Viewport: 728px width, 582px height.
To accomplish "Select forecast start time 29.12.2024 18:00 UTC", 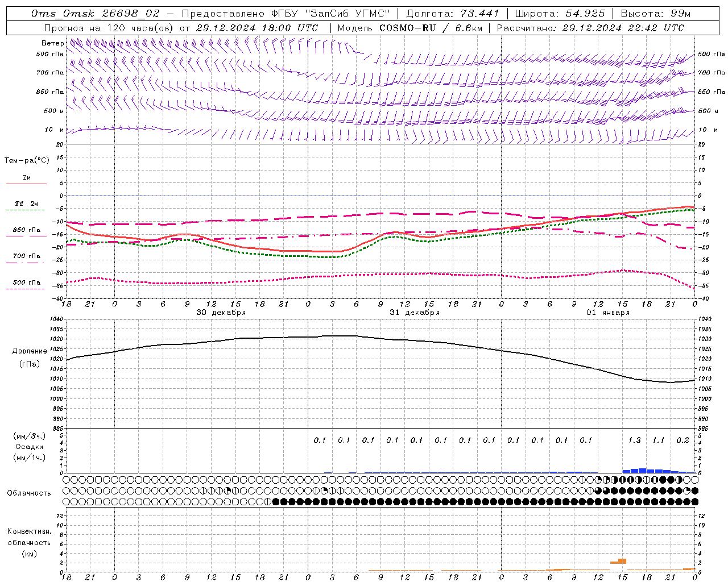I will 257,28.
